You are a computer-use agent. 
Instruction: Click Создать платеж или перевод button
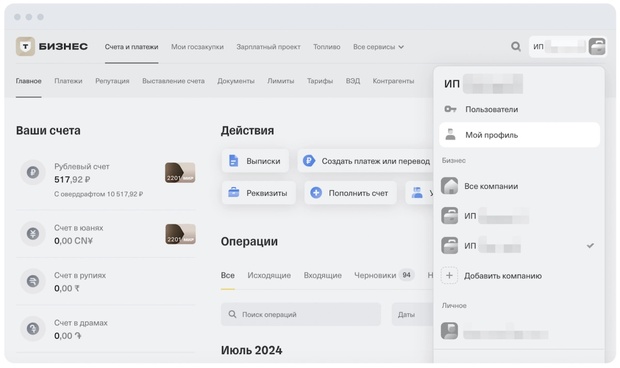(366, 161)
